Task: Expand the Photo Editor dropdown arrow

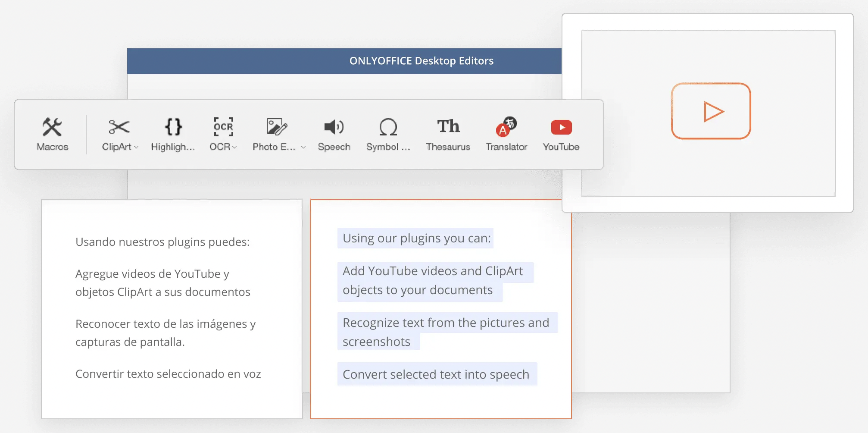Action: tap(303, 147)
